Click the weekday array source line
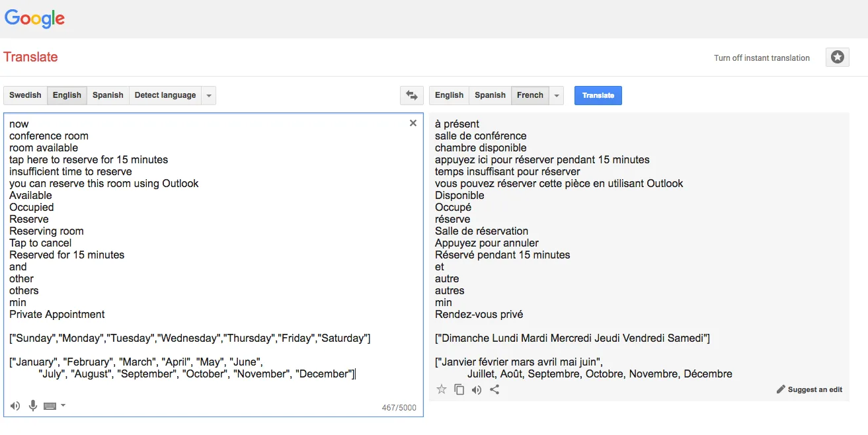 [x=190, y=338]
